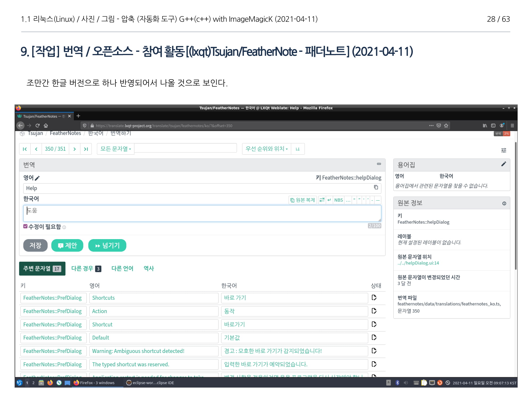Click edit icon on Shortcuts row
Screen dimensions: 532x399
click(x=374, y=297)
